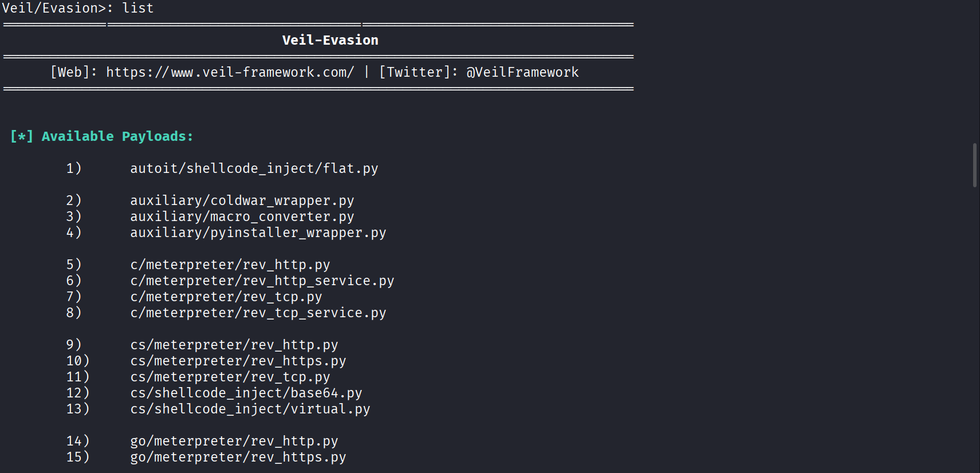
Task: Click cs/shellcode_inject/virtual.py payload
Action: click(250, 409)
